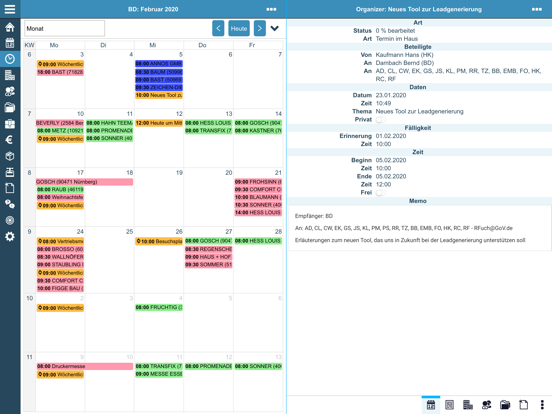Image resolution: width=552 pixels, height=414 pixels.
Task: Open the 08:30 REGENSCHE event on Feb 27
Action: pyautogui.click(x=208, y=249)
